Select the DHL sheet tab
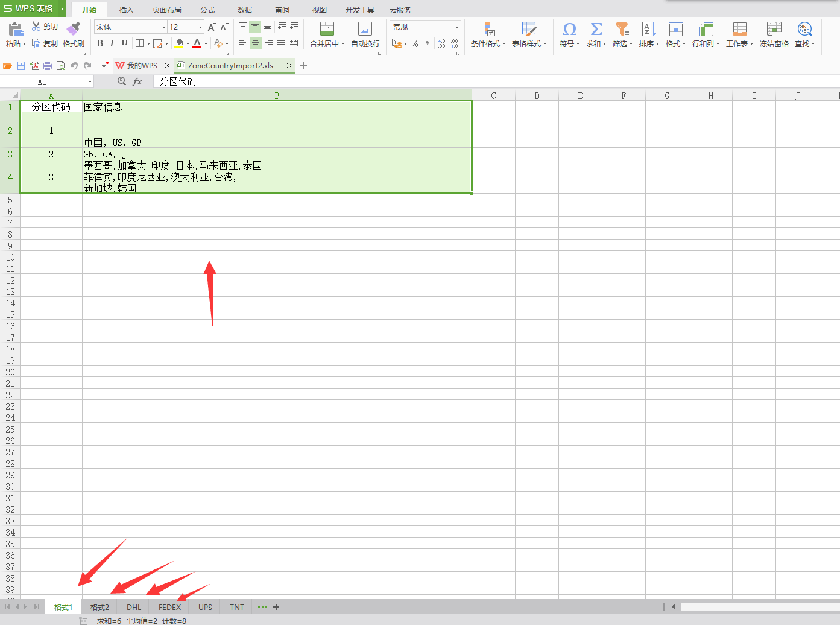Screen dimensions: 840x625 (x=134, y=607)
